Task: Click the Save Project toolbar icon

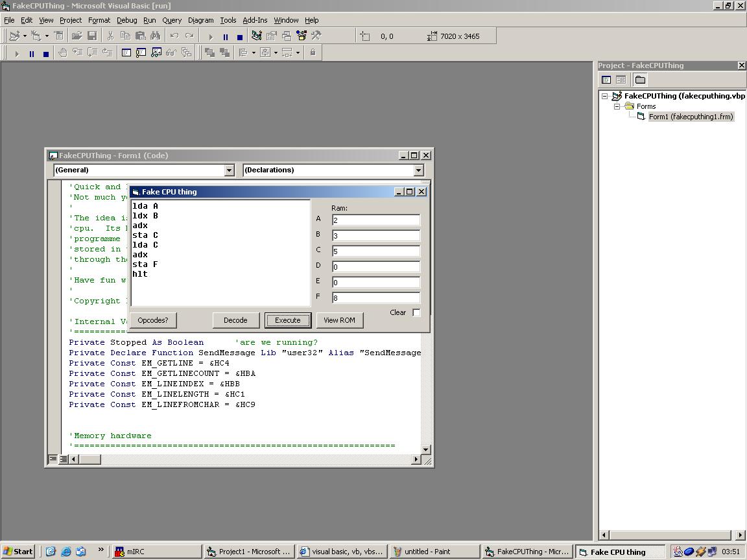Action: 92,36
